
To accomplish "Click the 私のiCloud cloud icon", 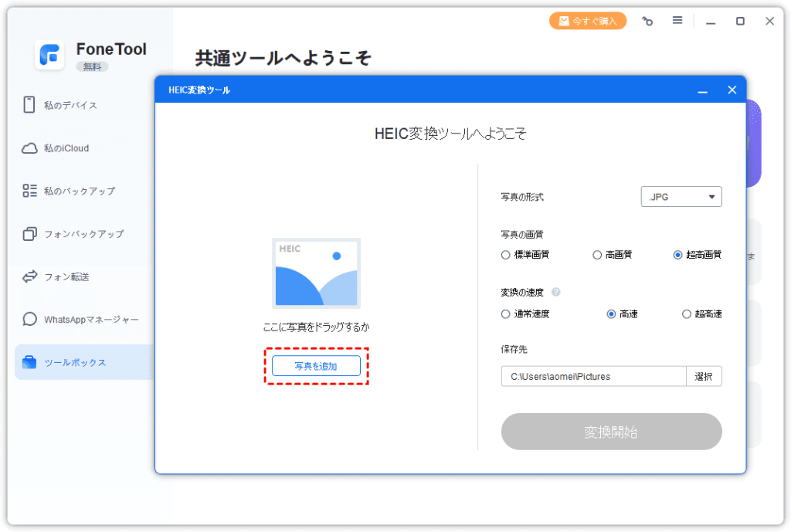I will (x=29, y=148).
